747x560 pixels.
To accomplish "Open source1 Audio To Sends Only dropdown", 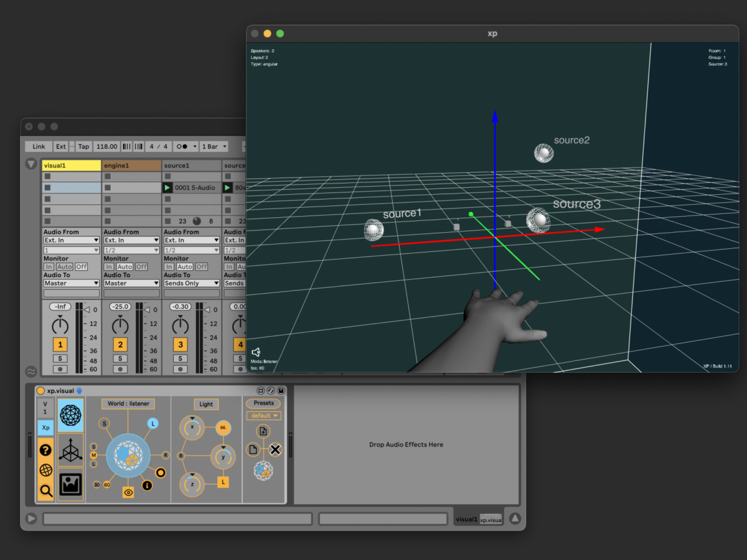I will pyautogui.click(x=192, y=283).
